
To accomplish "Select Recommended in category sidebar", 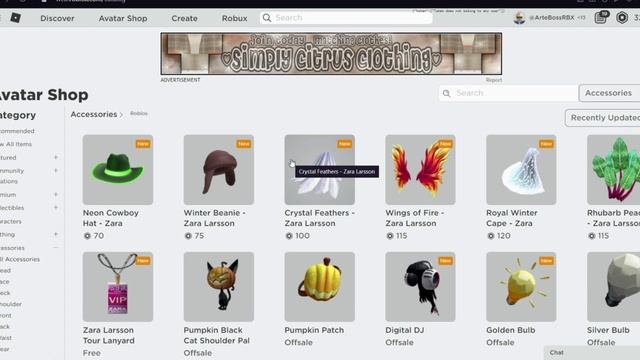I will [x=17, y=131].
